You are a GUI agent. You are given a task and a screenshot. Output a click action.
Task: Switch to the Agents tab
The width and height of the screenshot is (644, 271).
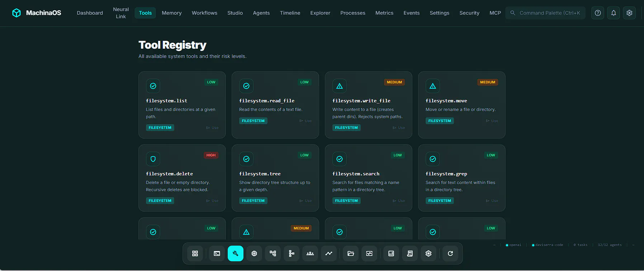click(x=261, y=13)
